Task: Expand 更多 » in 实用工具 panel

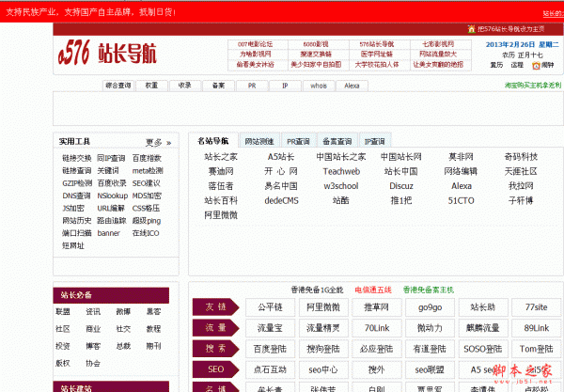Action: click(x=158, y=142)
